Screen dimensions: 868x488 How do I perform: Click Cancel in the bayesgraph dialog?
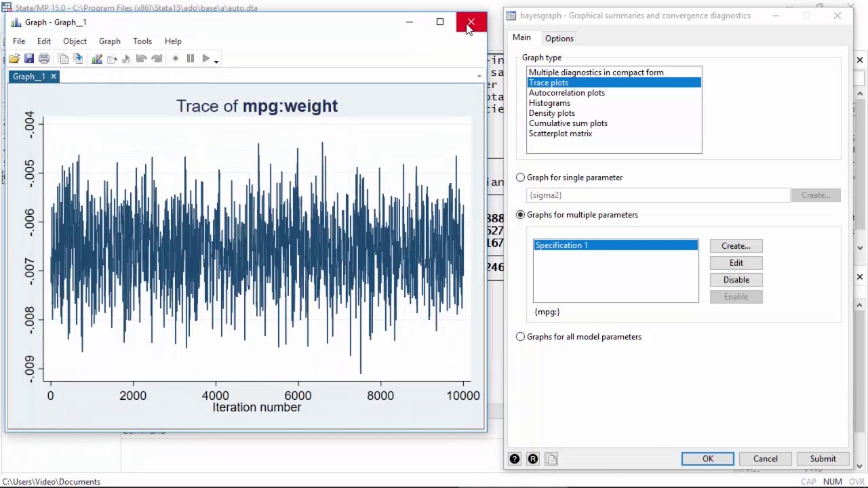point(765,459)
